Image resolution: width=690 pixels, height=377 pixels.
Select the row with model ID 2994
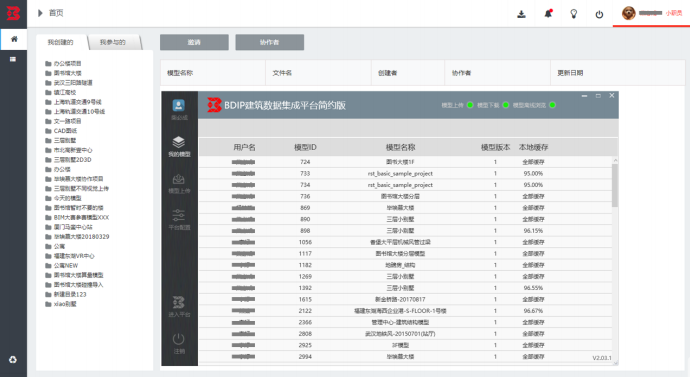(x=405, y=356)
